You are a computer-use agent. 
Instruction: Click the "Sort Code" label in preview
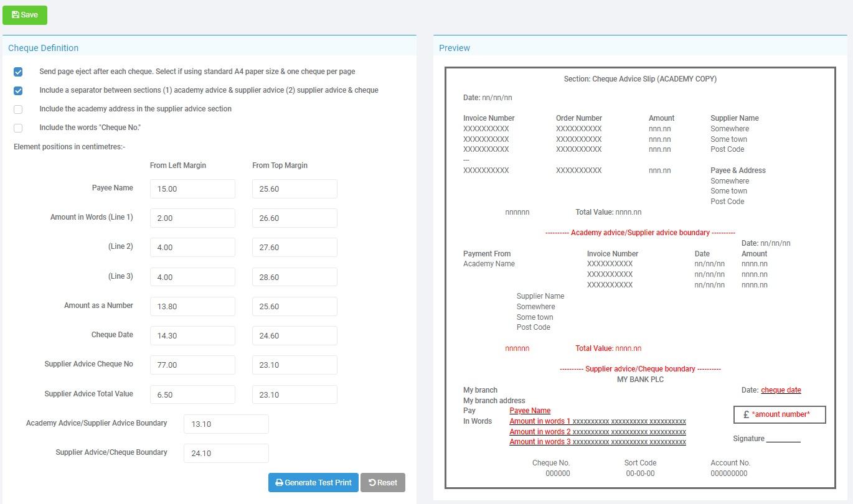pyautogui.click(x=640, y=463)
